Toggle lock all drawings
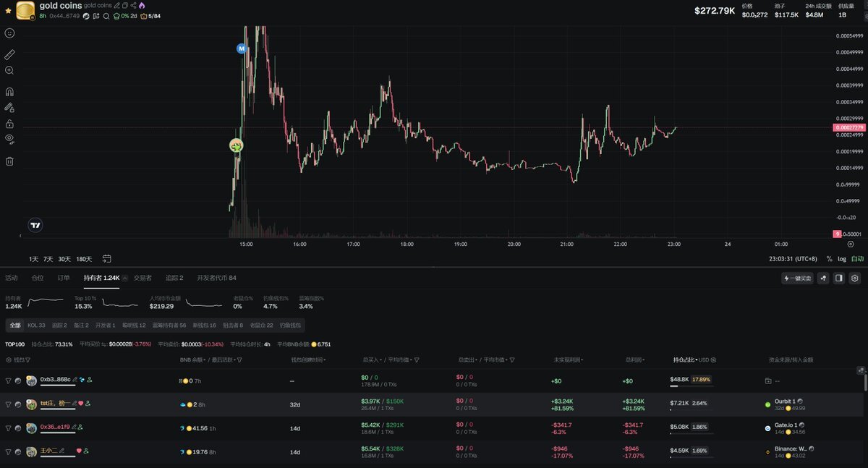This screenshot has height=468, width=868. (9, 124)
